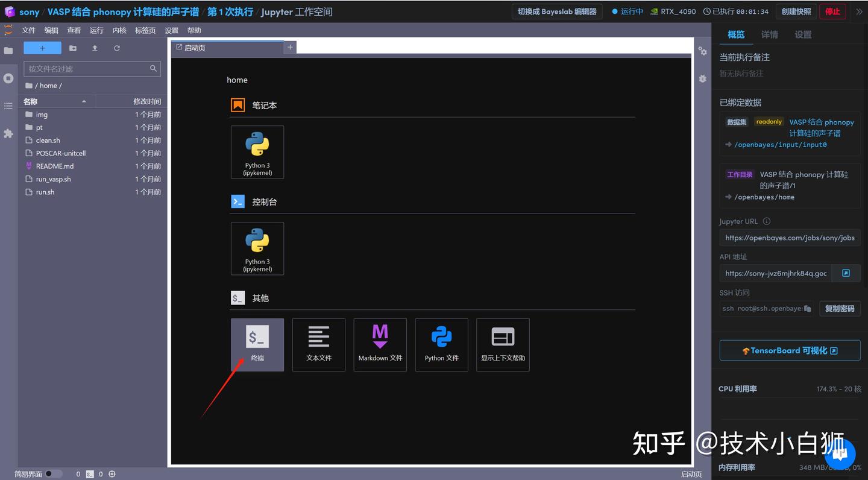Create a new text file (文本文件)
Screen dimensions: 868x480
pos(318,344)
